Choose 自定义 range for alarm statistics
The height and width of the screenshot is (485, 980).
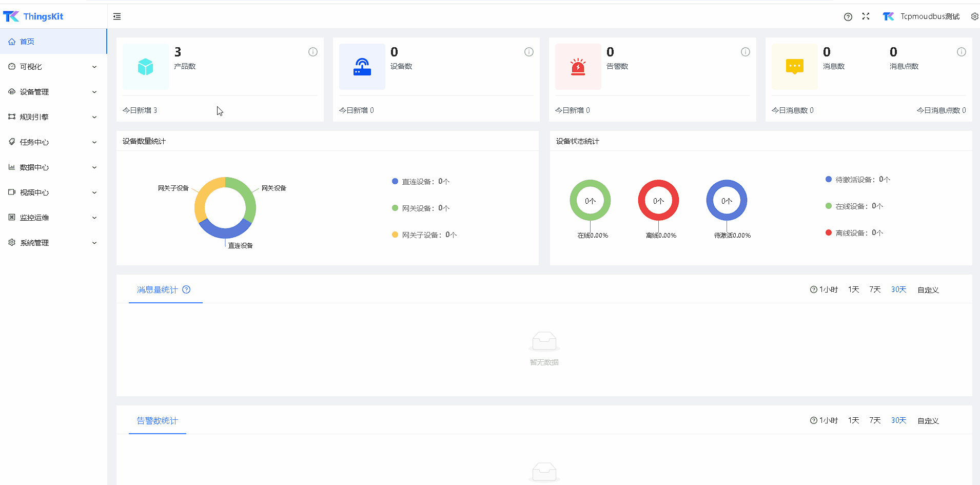(x=928, y=421)
